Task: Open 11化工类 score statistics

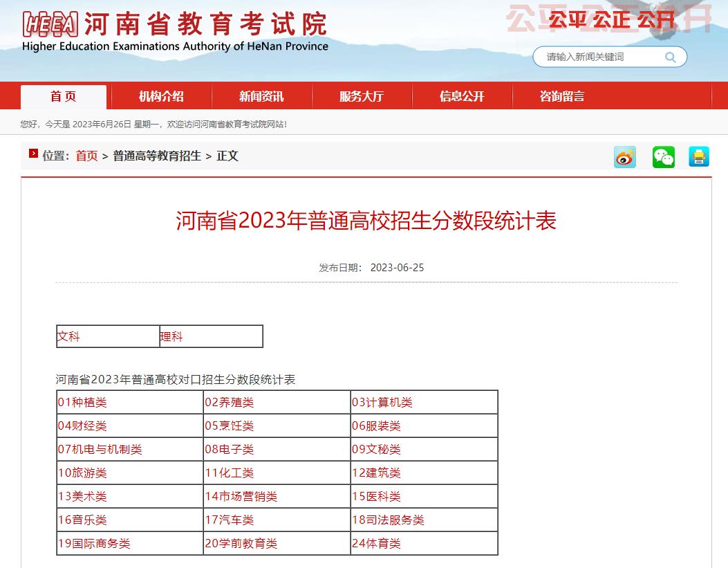Action: coord(230,473)
